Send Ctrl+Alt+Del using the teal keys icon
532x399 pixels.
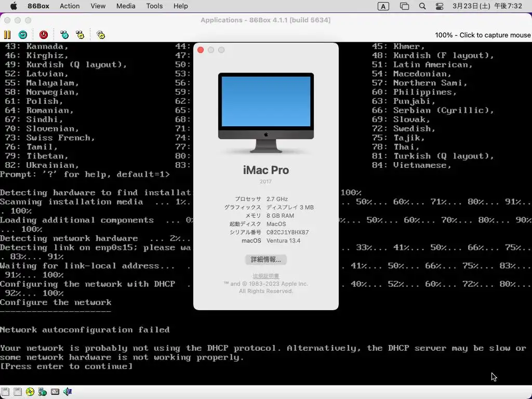point(64,35)
